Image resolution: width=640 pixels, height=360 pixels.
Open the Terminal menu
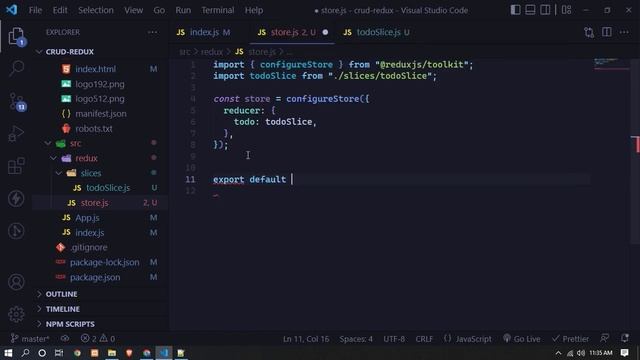218,10
